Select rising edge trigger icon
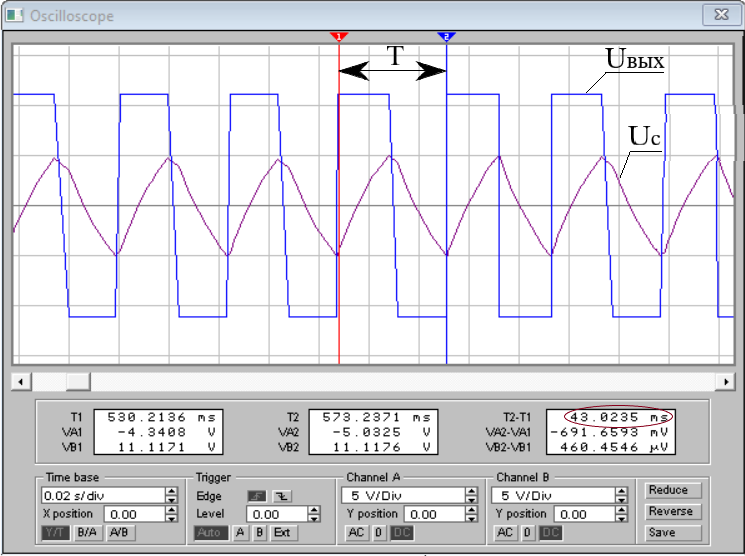 tap(256, 495)
